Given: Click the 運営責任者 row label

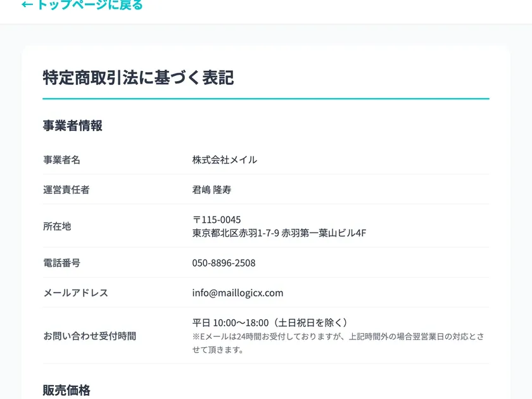Looking at the screenshot, I should point(67,189).
